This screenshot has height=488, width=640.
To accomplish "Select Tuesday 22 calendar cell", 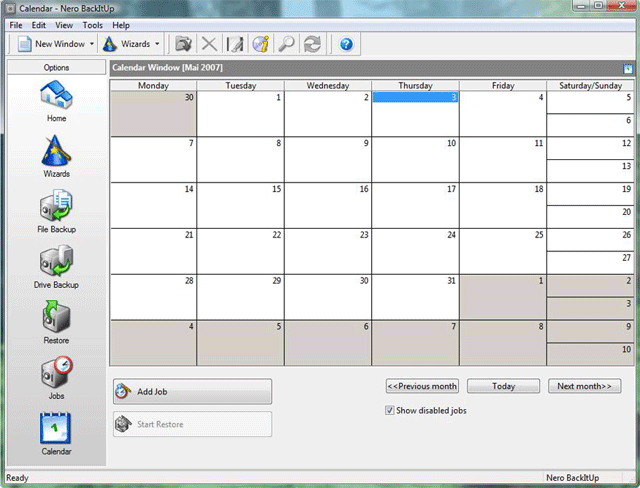I will (x=241, y=251).
